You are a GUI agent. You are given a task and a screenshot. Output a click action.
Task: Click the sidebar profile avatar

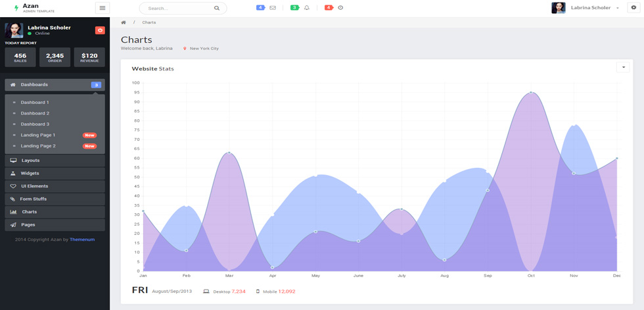[x=14, y=30]
